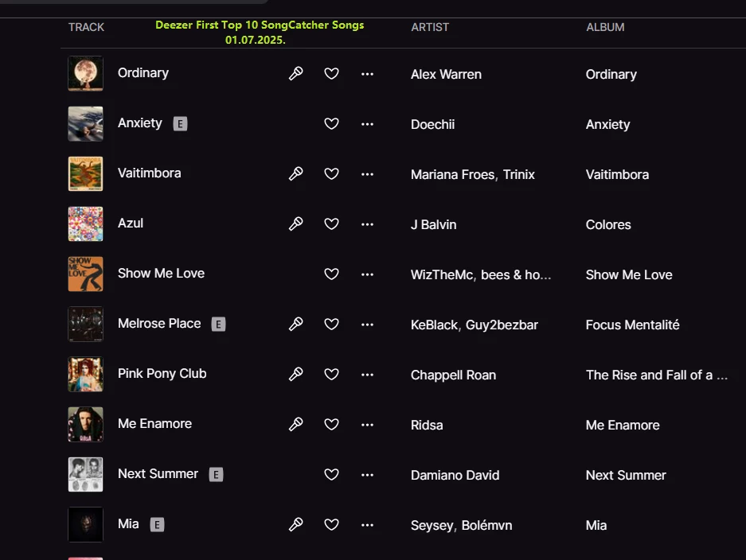Viewport: 746px width, 560px height.
Task: Add Next Summer to favorites heart
Action: pos(332,475)
